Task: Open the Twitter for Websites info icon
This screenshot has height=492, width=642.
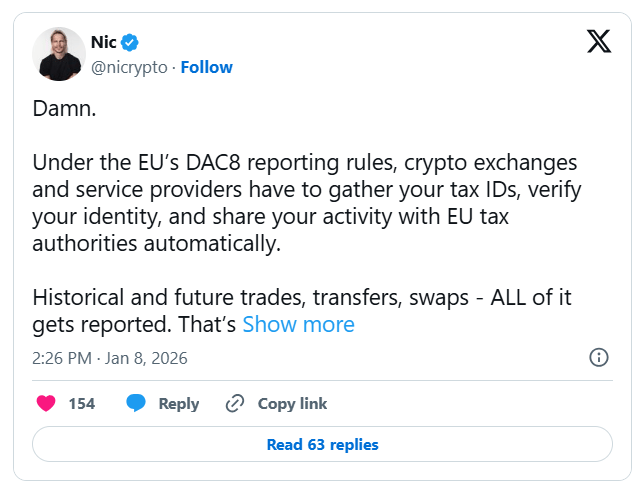Action: pyautogui.click(x=599, y=357)
